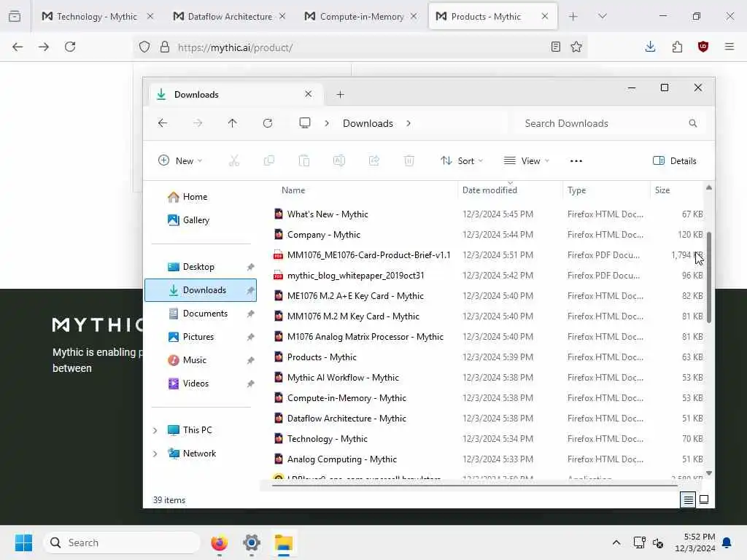List all Firefox tabs dropdown arrow
This screenshot has height=560, width=747.
coord(602,17)
